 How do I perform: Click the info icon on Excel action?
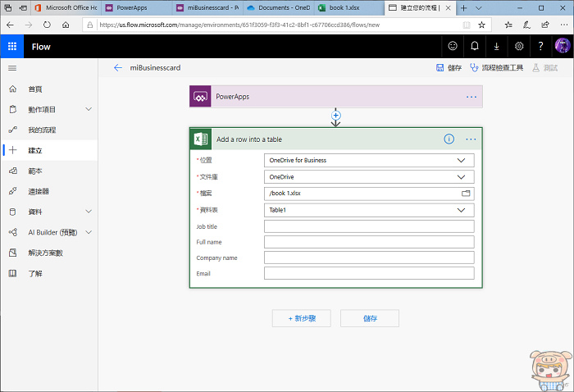click(x=449, y=139)
